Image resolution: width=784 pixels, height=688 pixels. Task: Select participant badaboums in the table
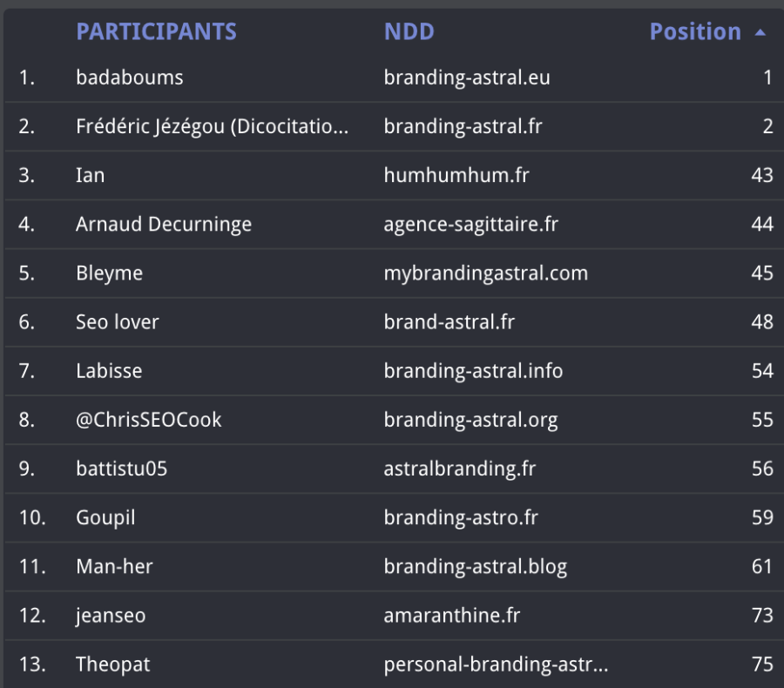tap(129, 78)
